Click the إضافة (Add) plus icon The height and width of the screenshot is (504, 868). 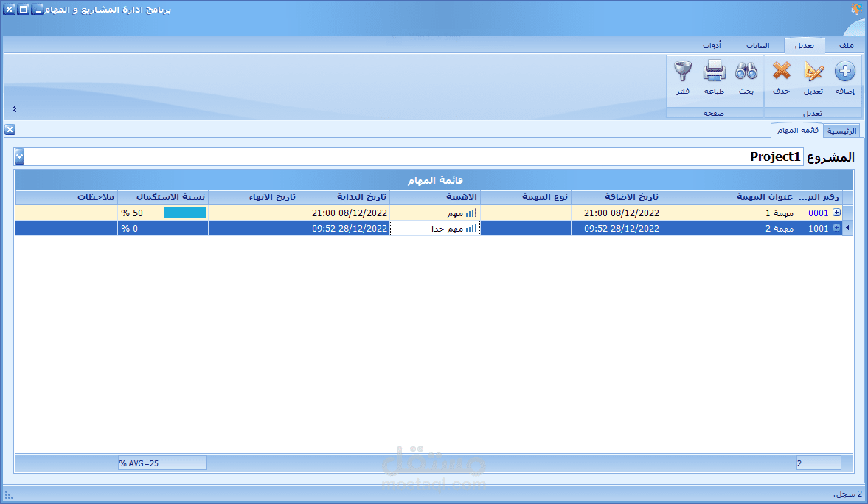point(844,72)
